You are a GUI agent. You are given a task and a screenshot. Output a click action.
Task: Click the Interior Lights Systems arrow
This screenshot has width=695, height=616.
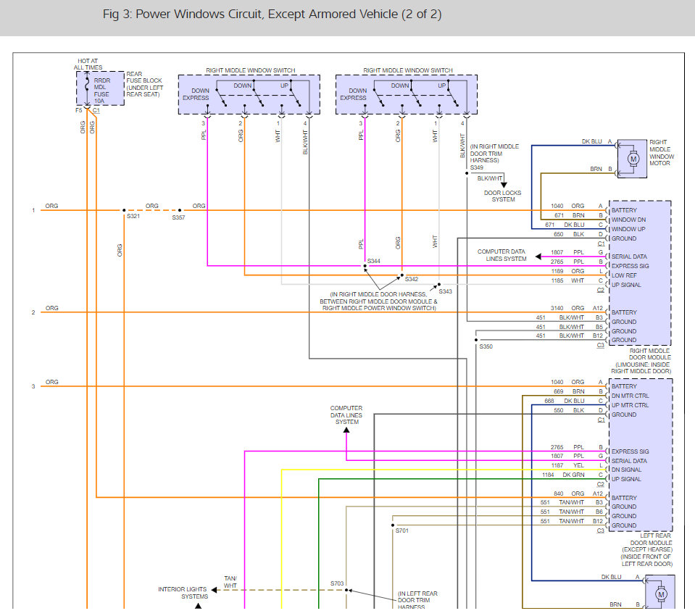point(214,590)
